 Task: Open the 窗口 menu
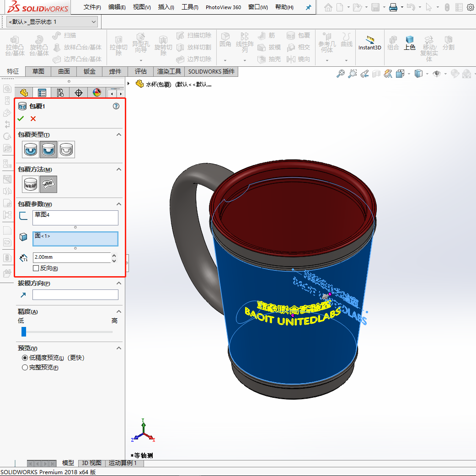(258, 7)
